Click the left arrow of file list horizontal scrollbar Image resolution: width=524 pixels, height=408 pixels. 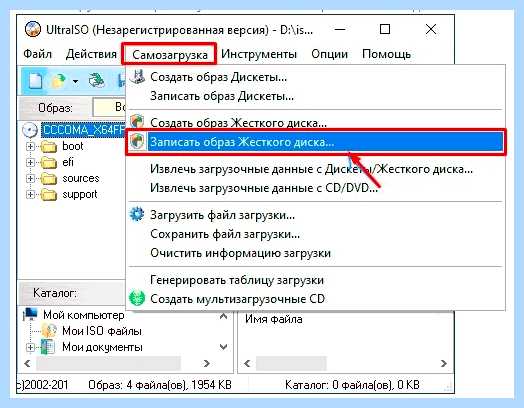pyautogui.click(x=247, y=363)
